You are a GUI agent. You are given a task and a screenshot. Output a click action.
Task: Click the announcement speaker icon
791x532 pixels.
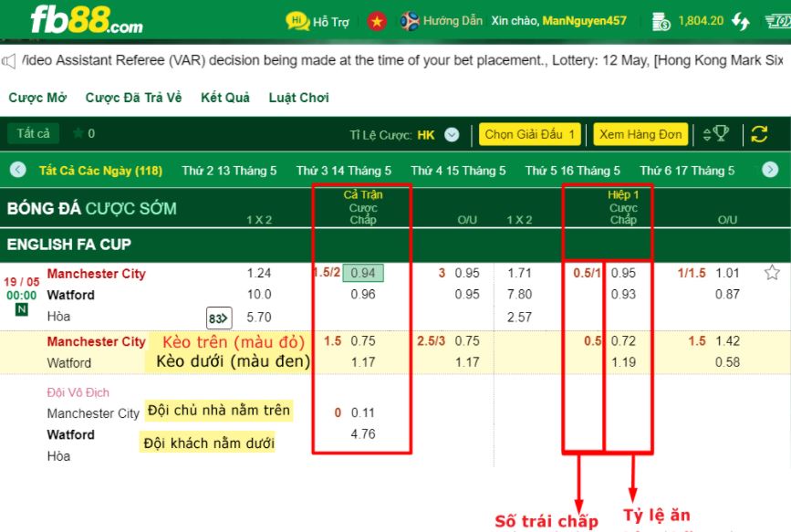[x=8, y=61]
